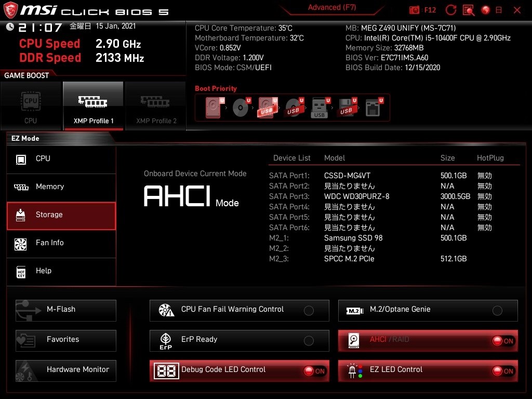Select SATA Port1 CSSD-MG4VT row
Viewport: 532px width, 399px height.
click(x=380, y=176)
